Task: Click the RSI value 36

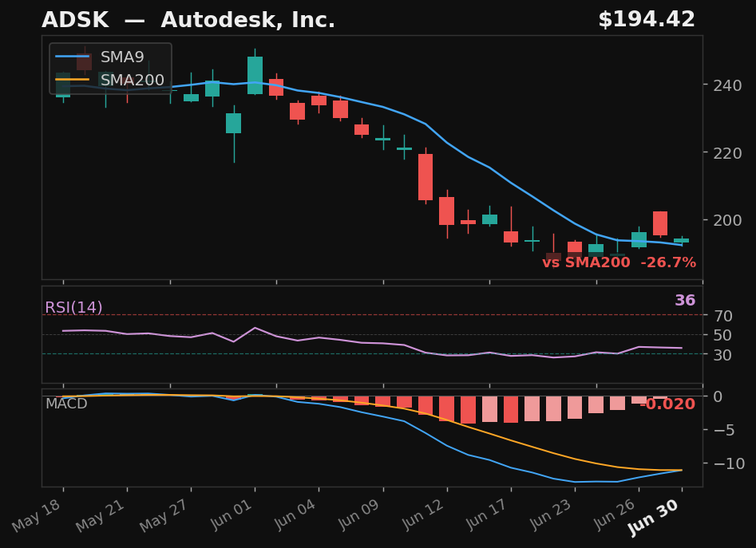Action: point(685,301)
